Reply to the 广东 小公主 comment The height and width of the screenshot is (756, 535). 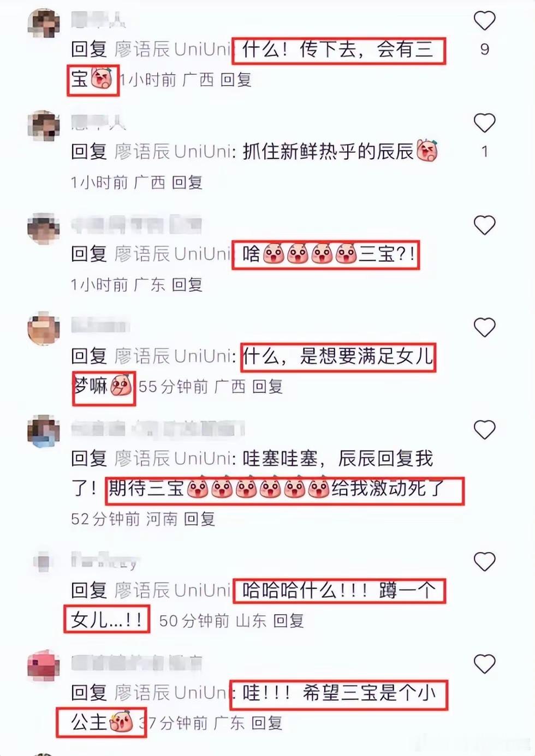tap(267, 723)
